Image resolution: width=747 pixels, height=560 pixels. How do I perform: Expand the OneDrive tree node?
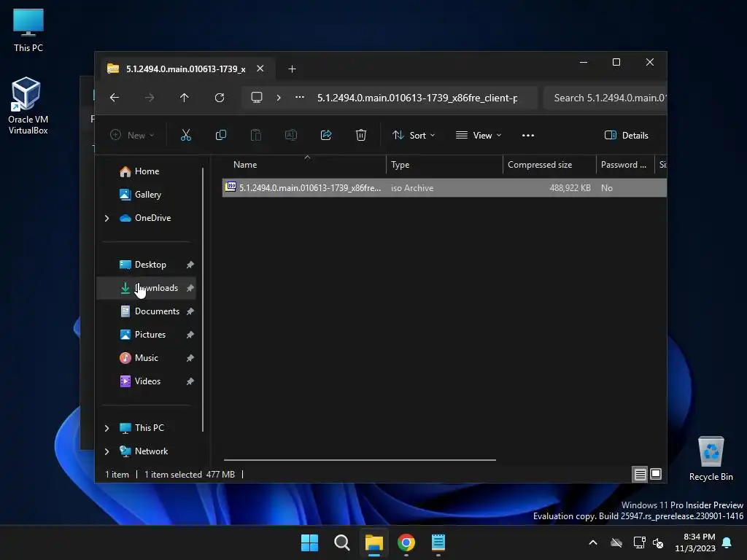[x=107, y=218]
